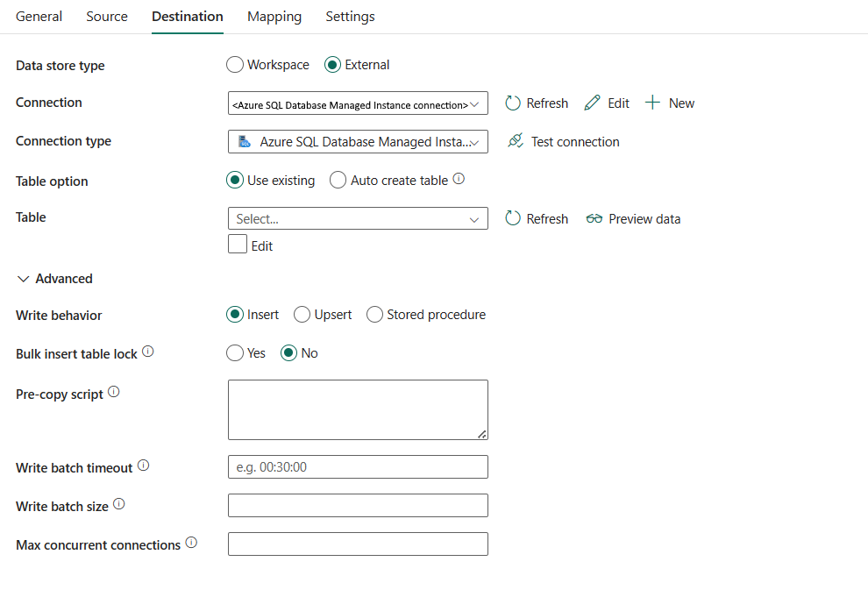Click the Write batch timeout field

click(358, 467)
